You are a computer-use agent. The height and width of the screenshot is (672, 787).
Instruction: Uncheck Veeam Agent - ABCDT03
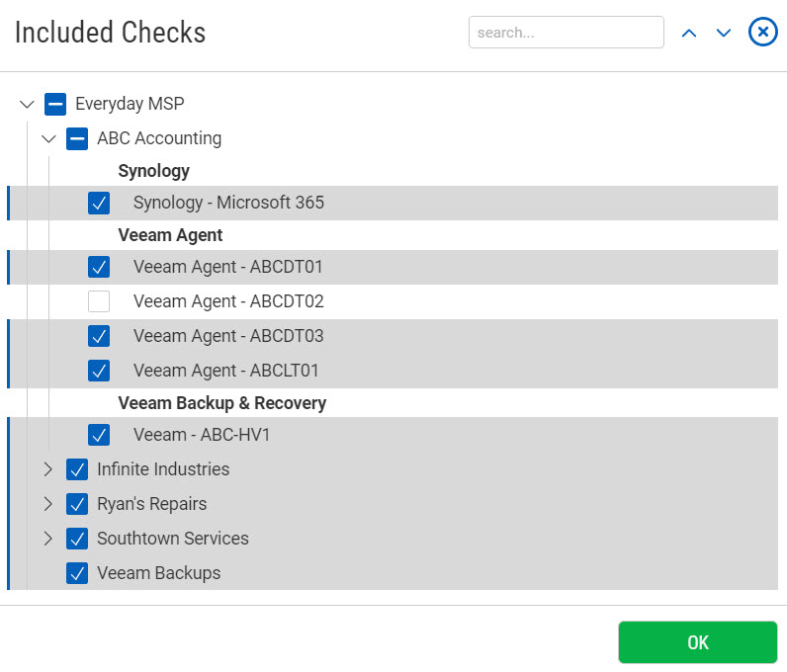[x=99, y=336]
